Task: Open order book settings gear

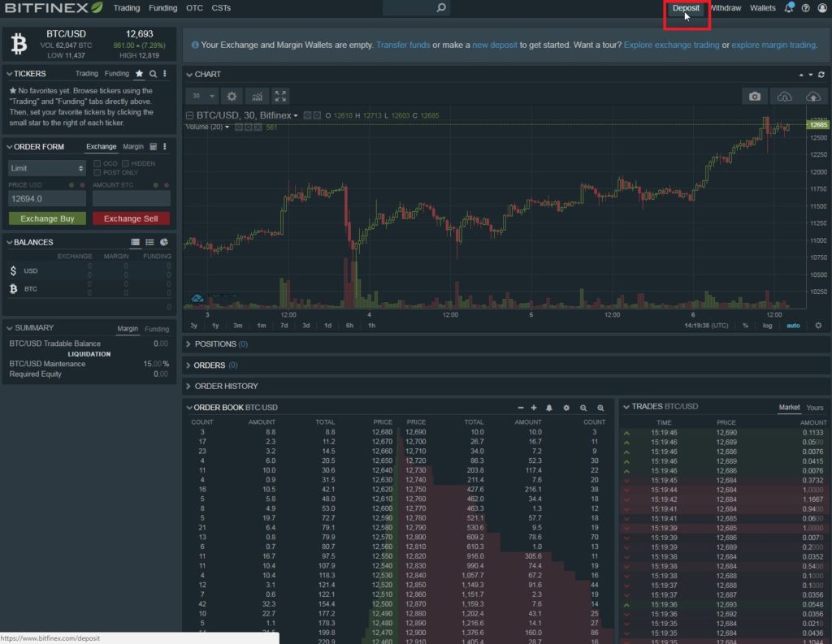Action: pos(566,408)
